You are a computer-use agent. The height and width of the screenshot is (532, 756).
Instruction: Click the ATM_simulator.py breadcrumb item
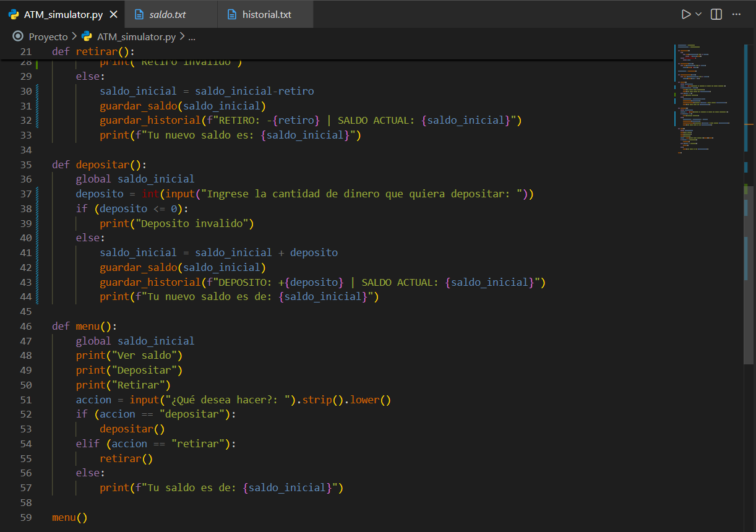coord(136,36)
